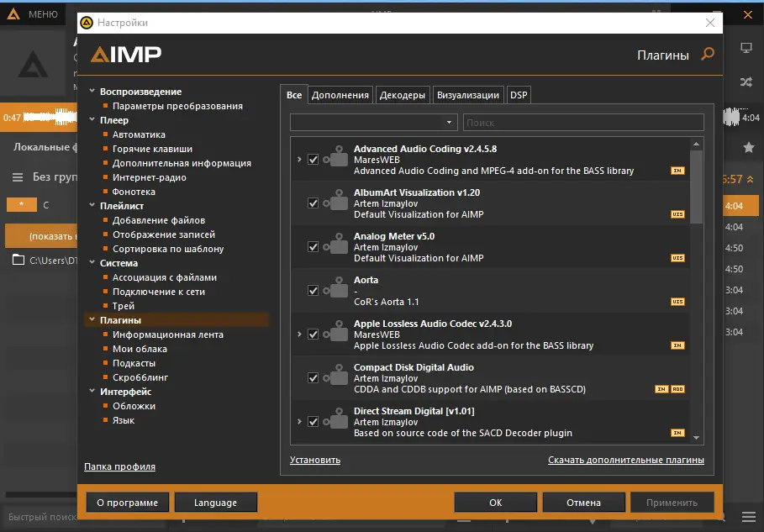Click the IN badge on Apple Lossless row
764x532 pixels.
tap(677, 345)
